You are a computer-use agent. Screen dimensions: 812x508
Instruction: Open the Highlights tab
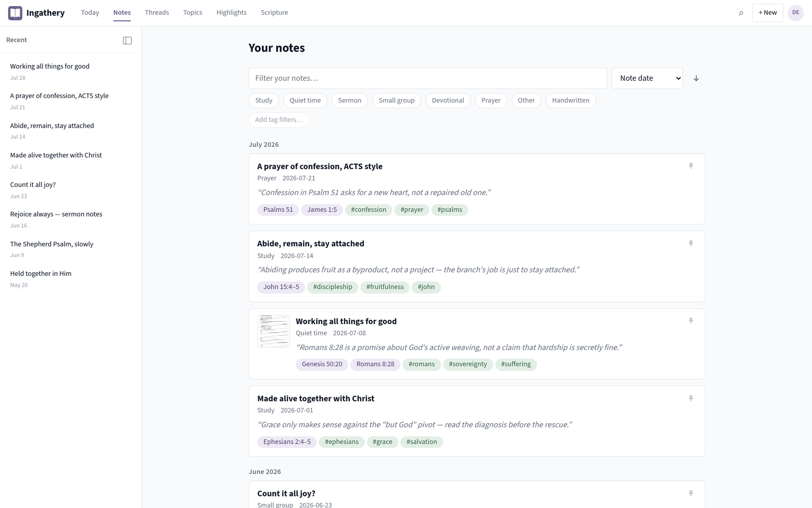click(231, 13)
